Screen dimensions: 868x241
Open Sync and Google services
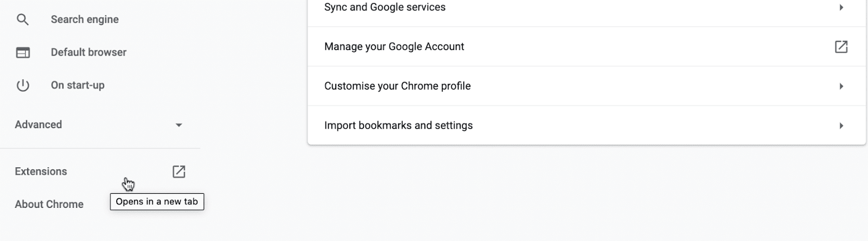coord(385,8)
